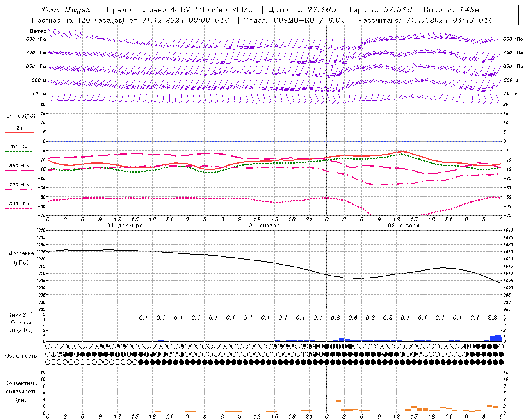The width and height of the screenshot is (525, 420).
Task: Click the (мм/1ч.) unit label
Action: tap(21, 330)
